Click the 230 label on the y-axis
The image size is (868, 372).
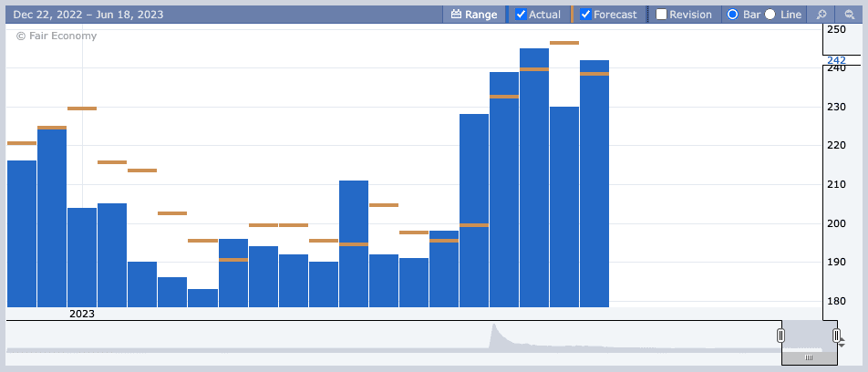pos(836,107)
